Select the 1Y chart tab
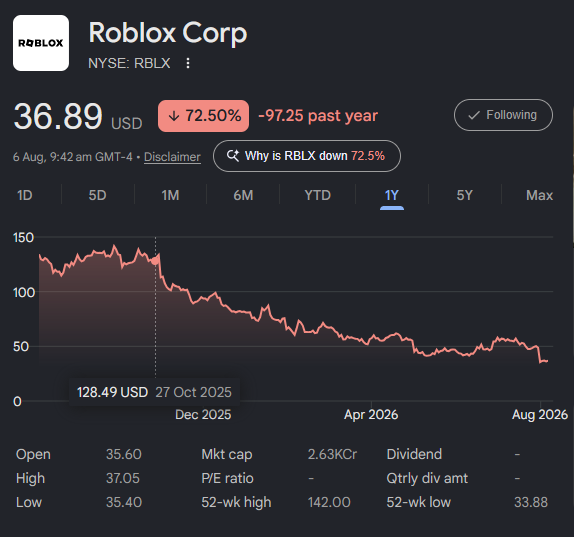The image size is (574, 537). [392, 196]
